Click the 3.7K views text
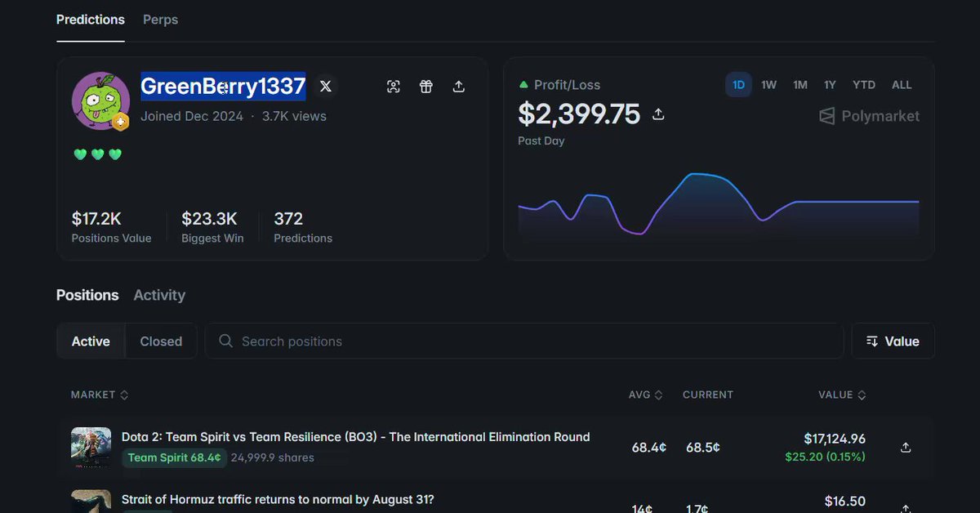This screenshot has height=513, width=980. point(294,116)
